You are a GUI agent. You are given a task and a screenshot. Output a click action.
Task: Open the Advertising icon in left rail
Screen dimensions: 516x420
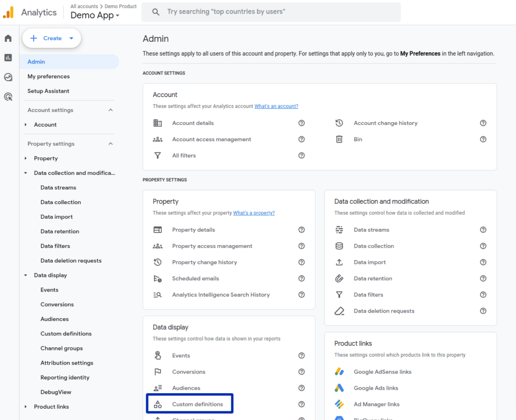[8, 97]
